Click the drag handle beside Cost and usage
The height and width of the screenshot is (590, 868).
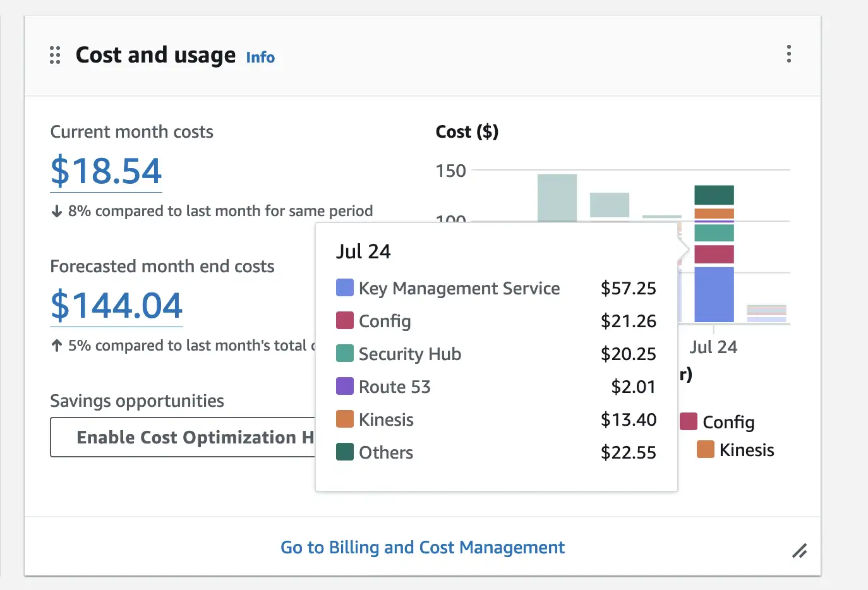point(55,55)
